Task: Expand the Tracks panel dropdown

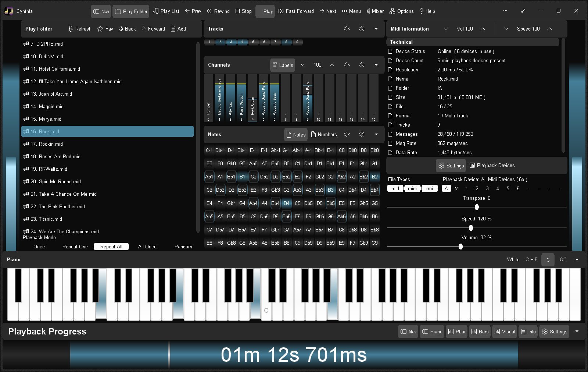Action: pos(376,29)
